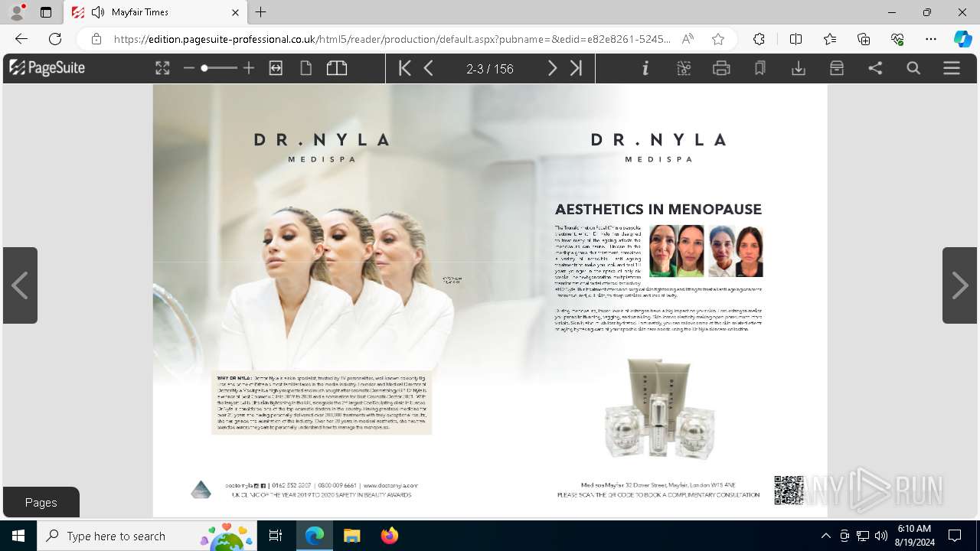Toggle PageSuite fullscreen mode
980x551 pixels.
click(162, 68)
